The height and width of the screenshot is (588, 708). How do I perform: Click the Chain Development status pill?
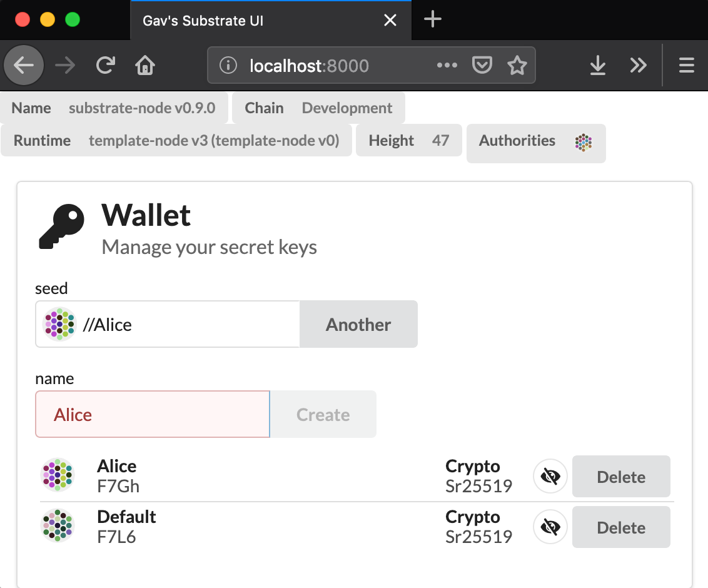[x=318, y=108]
